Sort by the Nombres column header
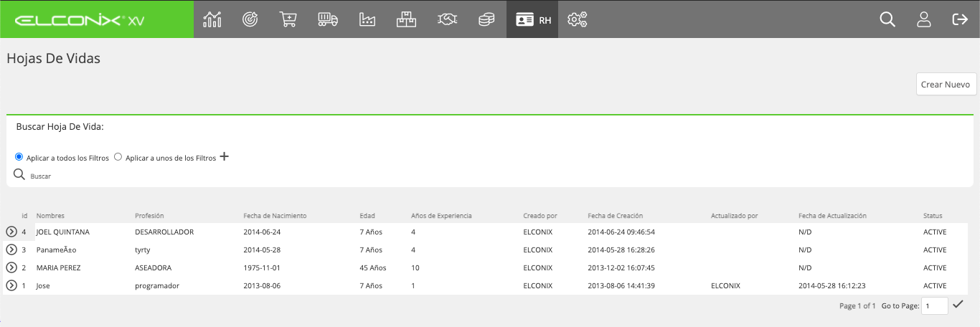This screenshot has width=980, height=327. (x=50, y=215)
